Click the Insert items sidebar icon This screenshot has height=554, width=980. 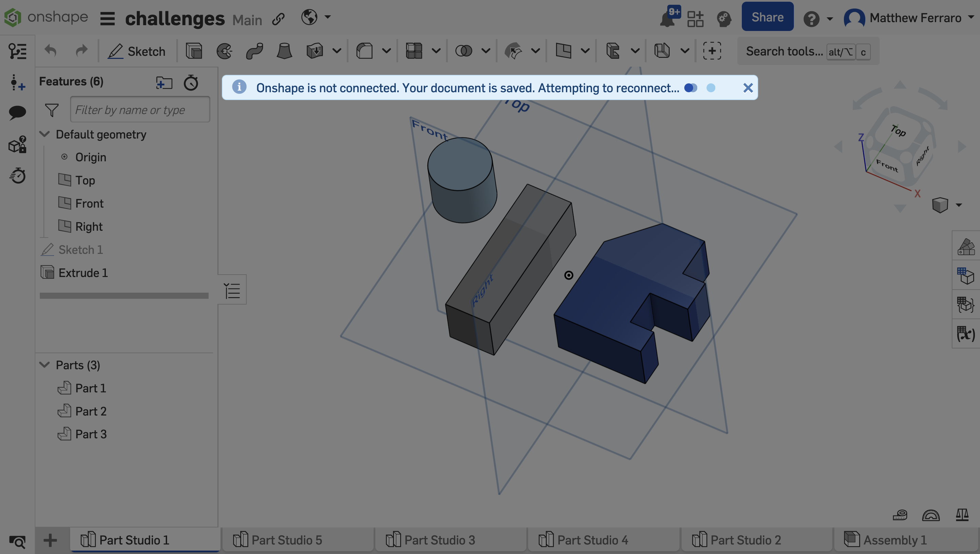coord(17,82)
